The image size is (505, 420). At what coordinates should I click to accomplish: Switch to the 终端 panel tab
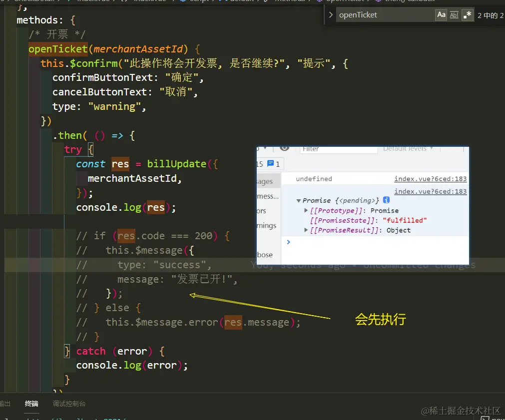point(31,404)
